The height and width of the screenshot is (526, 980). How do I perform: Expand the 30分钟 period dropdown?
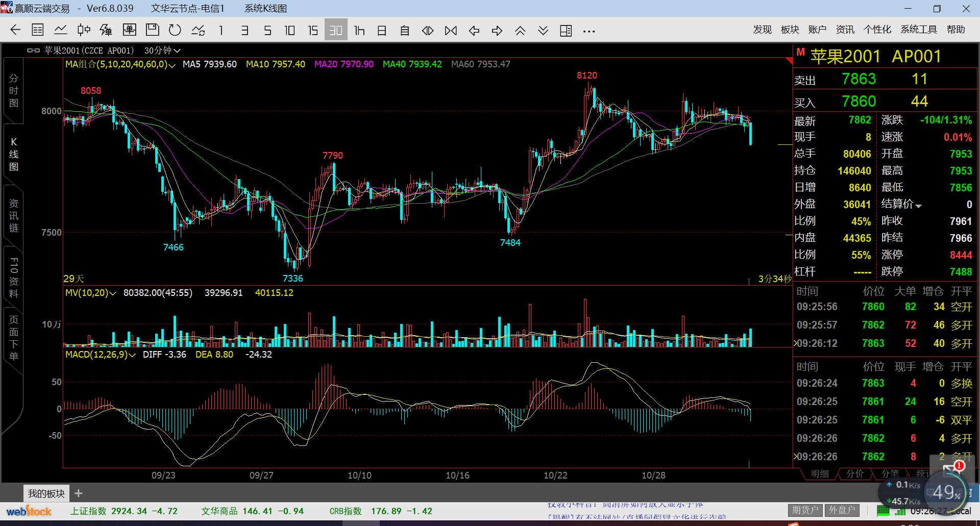[162, 51]
